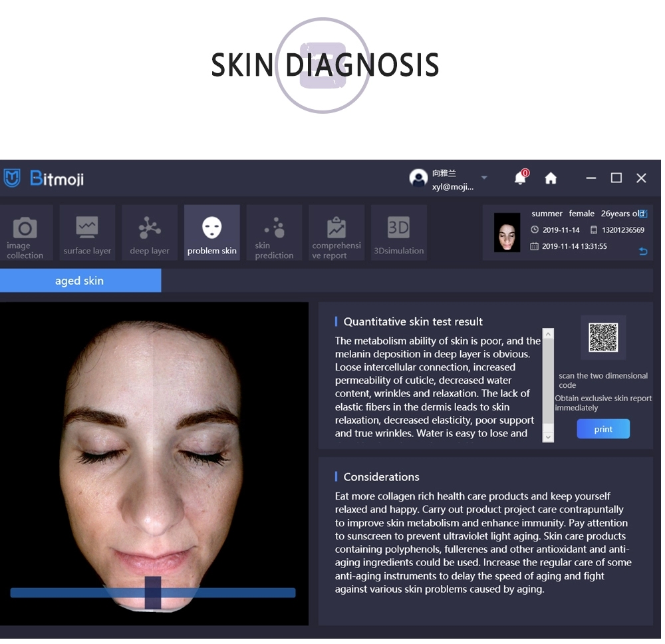Expand the account dropdown arrow
This screenshot has width=665, height=644.
(x=484, y=178)
